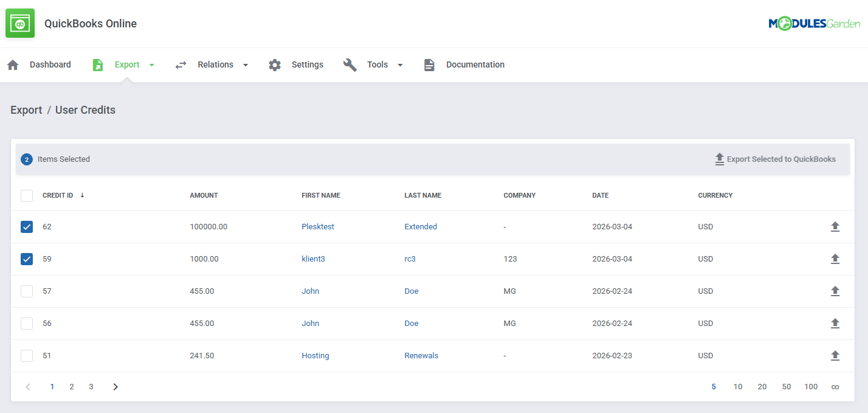
Task: Open the Documentation menu item
Action: coord(475,65)
